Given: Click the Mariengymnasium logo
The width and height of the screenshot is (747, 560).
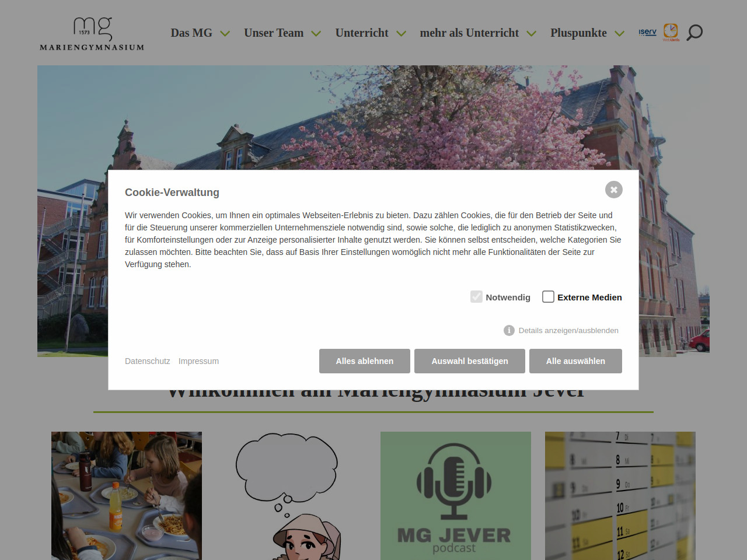Looking at the screenshot, I should (92, 34).
